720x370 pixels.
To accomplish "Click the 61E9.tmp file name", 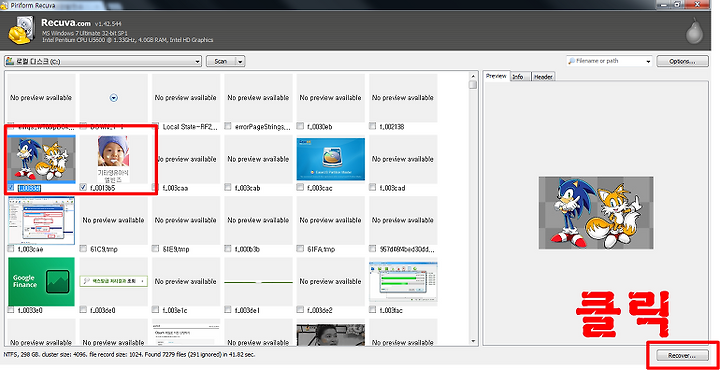I will coord(176,249).
